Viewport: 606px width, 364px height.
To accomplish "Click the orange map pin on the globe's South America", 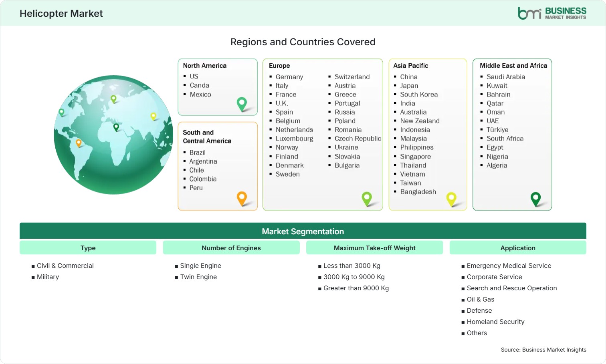I will coord(79,143).
